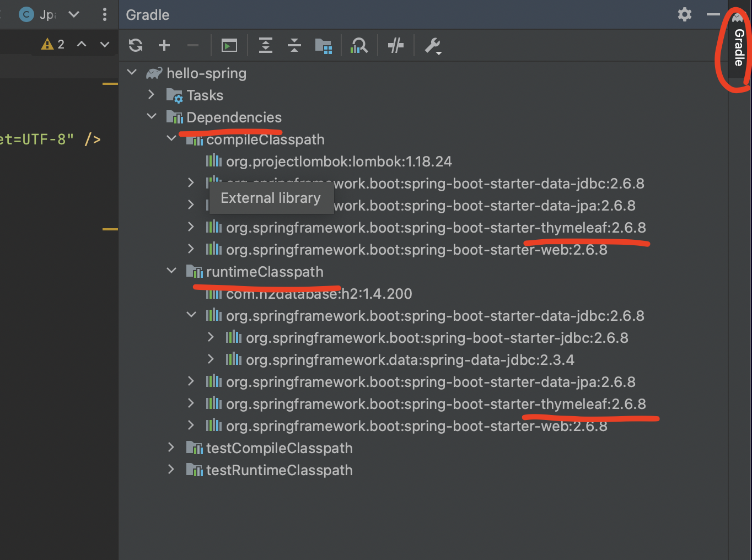Open the Analyze Dependencies tool

359,45
